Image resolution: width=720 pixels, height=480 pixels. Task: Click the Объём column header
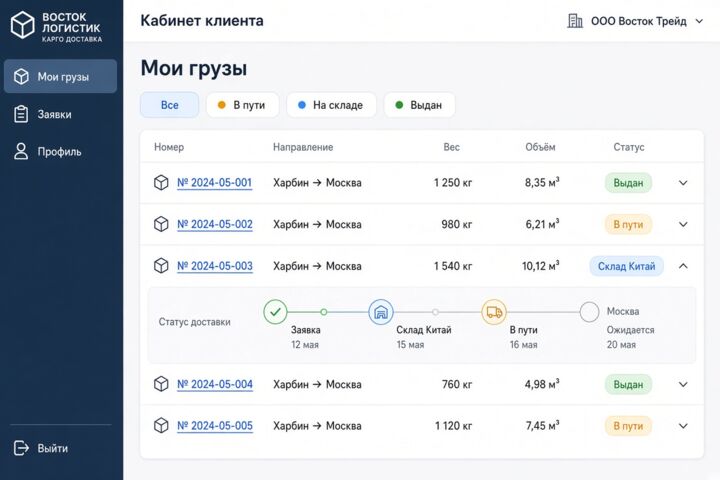(540, 147)
